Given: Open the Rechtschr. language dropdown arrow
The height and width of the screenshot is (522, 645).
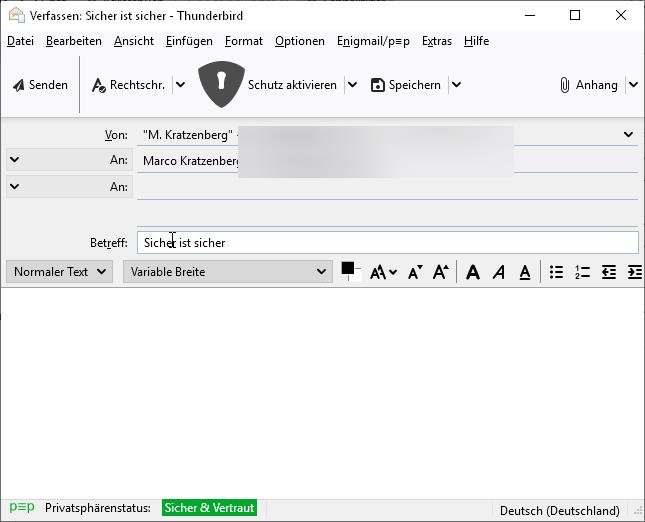Looking at the screenshot, I should [x=180, y=85].
